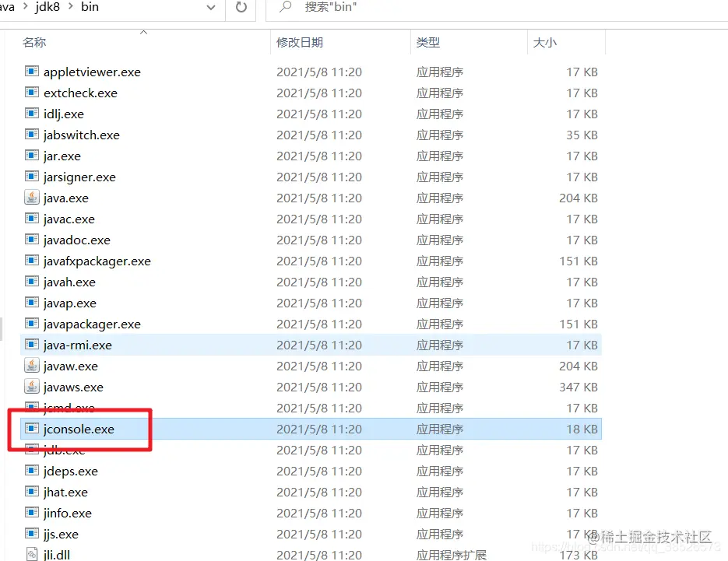Sort files by the 名称 column

[34, 43]
